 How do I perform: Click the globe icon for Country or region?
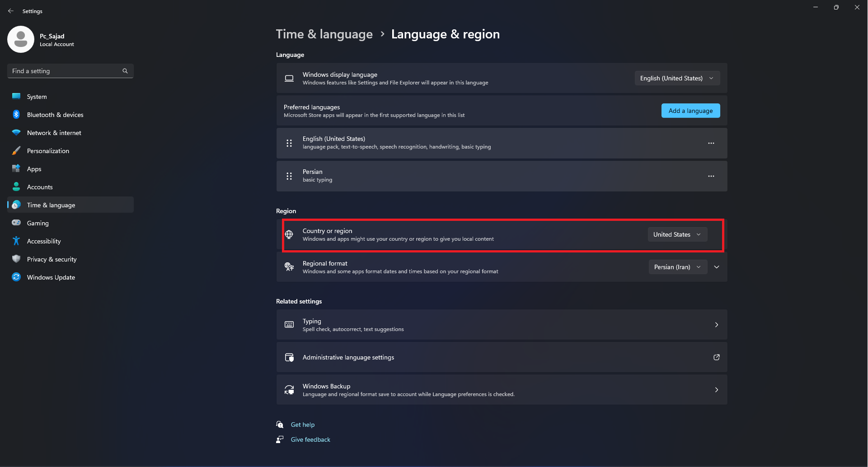289,234
